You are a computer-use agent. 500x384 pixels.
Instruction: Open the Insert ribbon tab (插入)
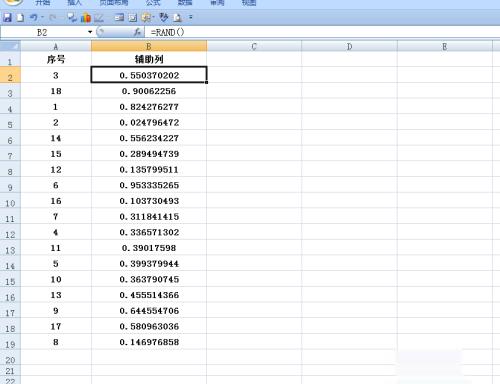(x=74, y=3)
